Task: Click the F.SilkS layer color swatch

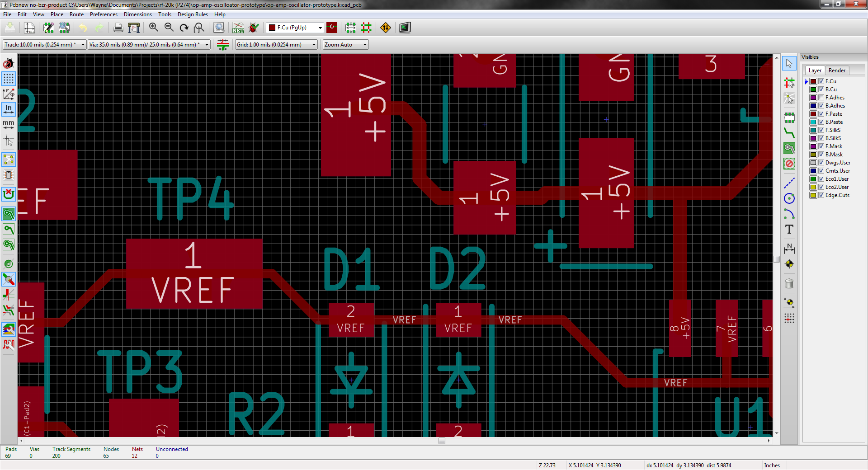Action: (x=813, y=130)
